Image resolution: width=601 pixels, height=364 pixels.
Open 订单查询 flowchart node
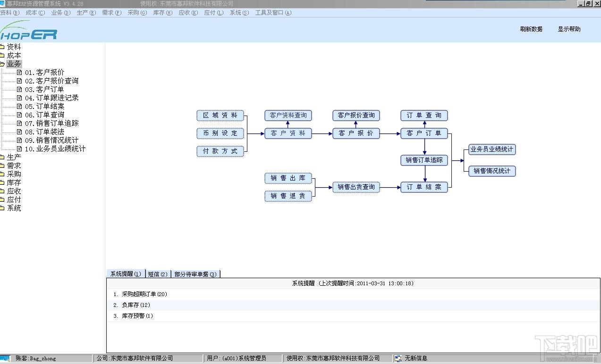pyautogui.click(x=424, y=116)
